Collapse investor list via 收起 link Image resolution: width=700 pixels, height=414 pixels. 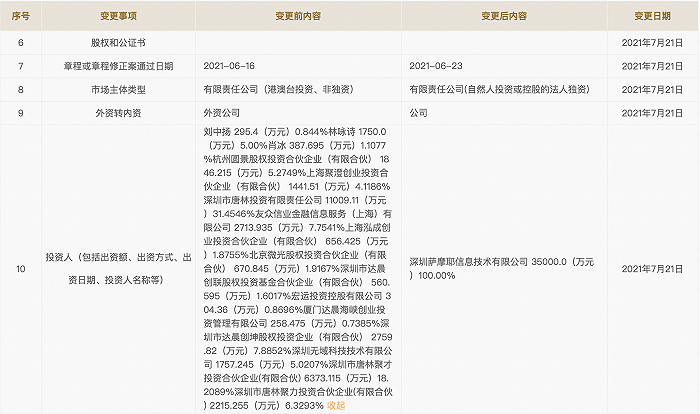point(336,406)
